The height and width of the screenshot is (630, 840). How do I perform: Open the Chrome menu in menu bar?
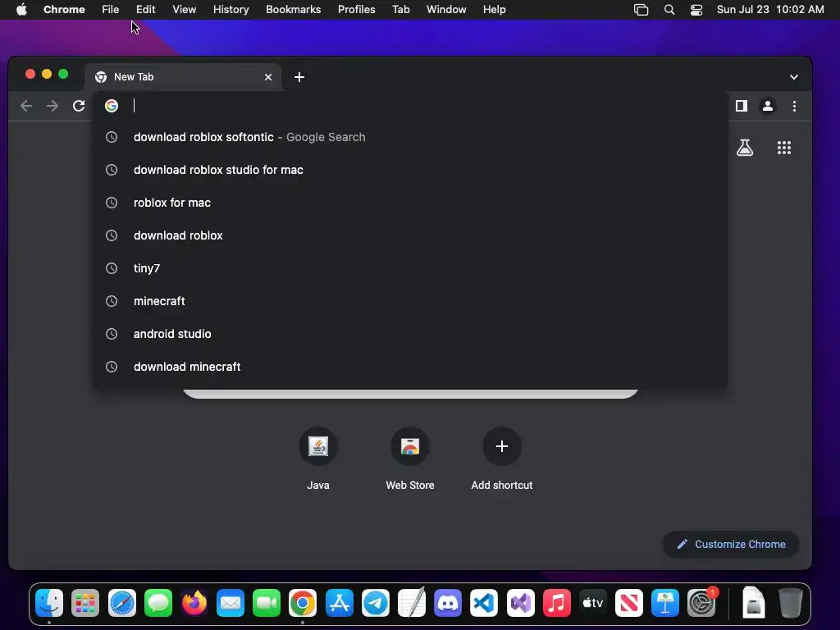pyautogui.click(x=64, y=10)
